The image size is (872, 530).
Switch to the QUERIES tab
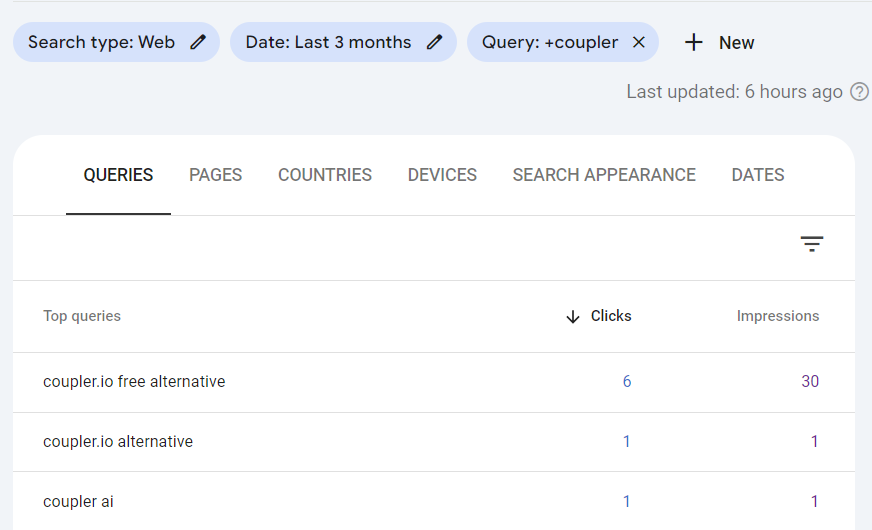click(x=118, y=175)
